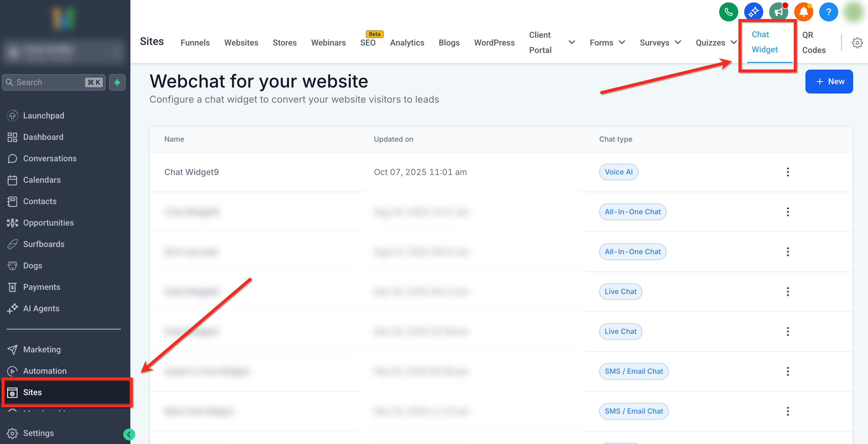868x444 pixels.
Task: Expand the Forms dropdown menu
Action: click(x=622, y=43)
